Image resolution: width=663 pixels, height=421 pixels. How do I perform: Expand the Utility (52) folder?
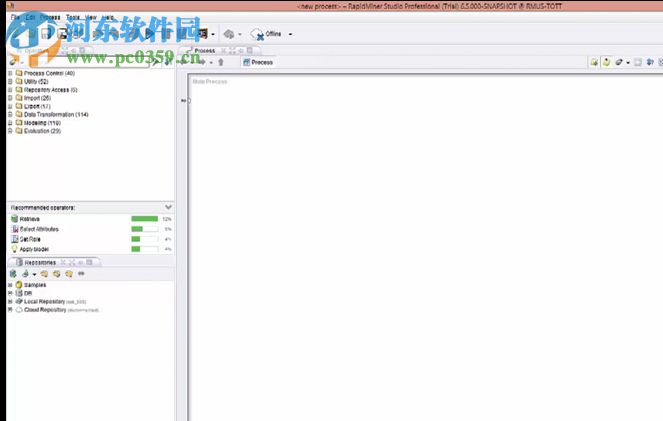pyautogui.click(x=10, y=81)
